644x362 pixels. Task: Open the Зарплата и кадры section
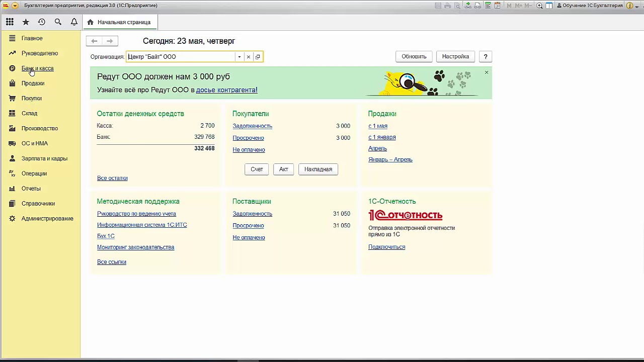(x=44, y=158)
